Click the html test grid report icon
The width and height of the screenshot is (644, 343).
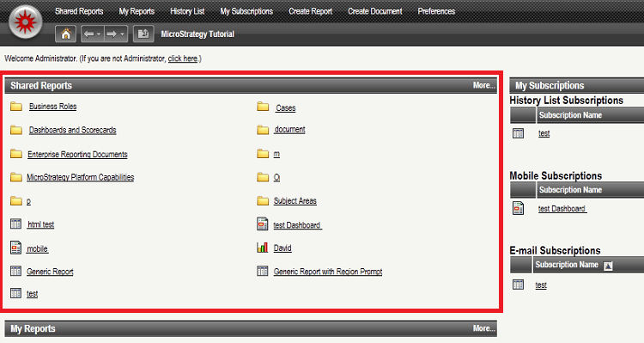click(15, 224)
